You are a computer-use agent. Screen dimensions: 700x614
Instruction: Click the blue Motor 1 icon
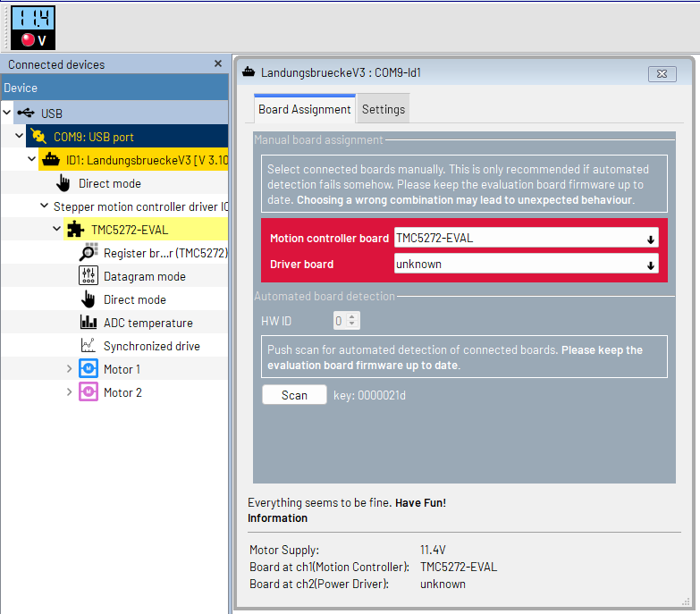pyautogui.click(x=89, y=368)
